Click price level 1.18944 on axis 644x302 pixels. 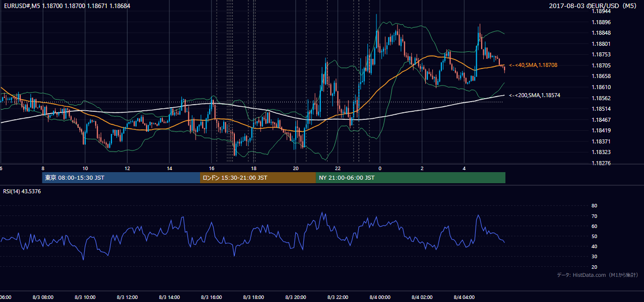601,11
